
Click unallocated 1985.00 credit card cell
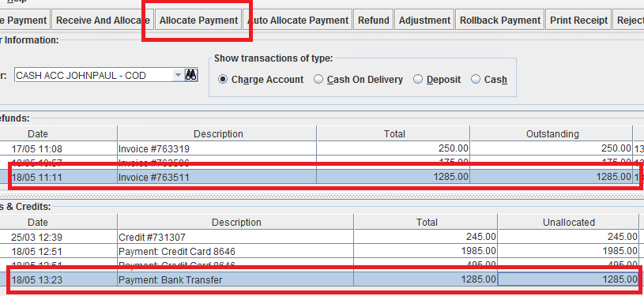coord(568,251)
